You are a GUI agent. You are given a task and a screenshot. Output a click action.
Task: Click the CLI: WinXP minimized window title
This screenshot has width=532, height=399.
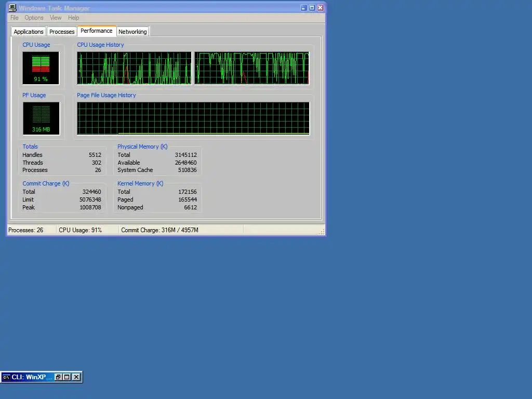point(32,377)
